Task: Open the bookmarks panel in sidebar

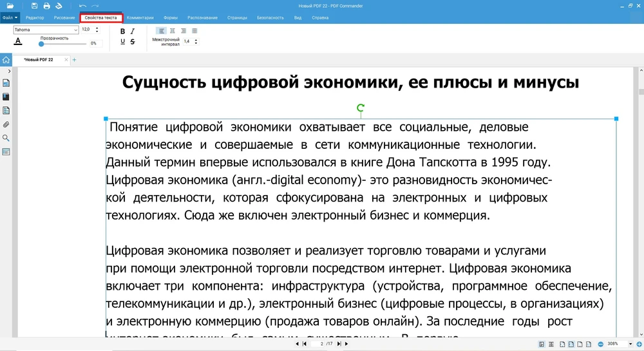Action: coord(6,97)
